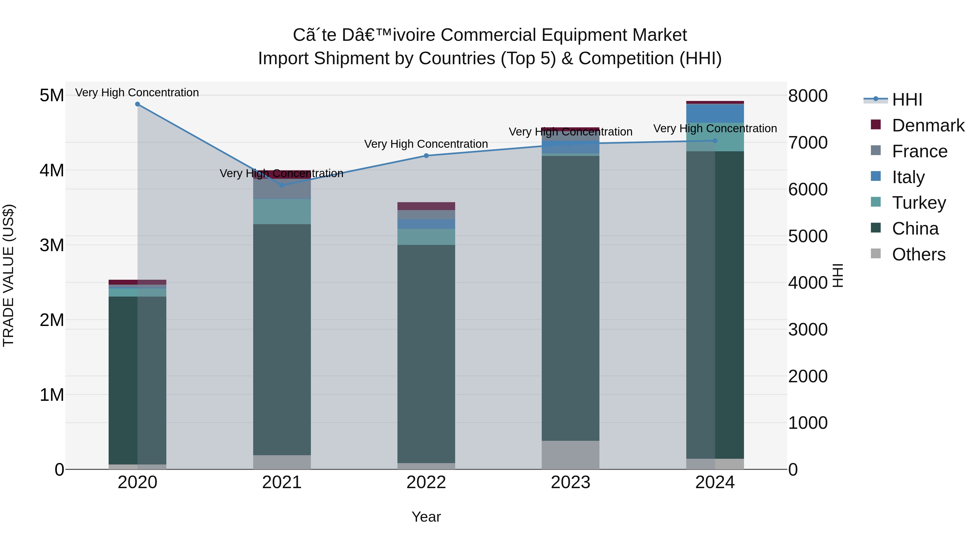Screen dimensions: 980x551
Task: Toggle the HHI legend entry
Action: tap(893, 100)
